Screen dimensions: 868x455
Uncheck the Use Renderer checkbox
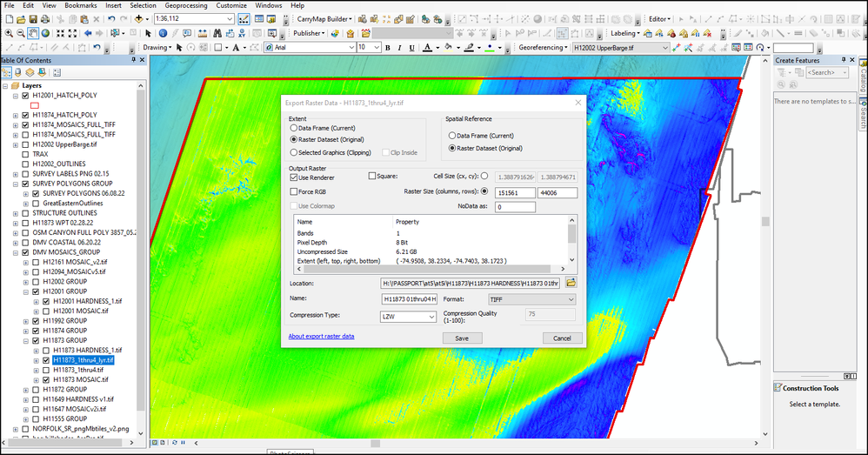click(x=293, y=177)
